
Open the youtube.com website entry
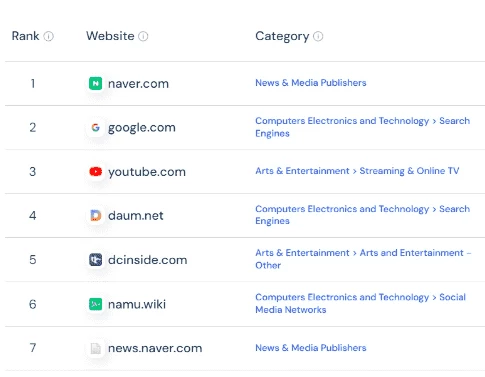point(147,172)
